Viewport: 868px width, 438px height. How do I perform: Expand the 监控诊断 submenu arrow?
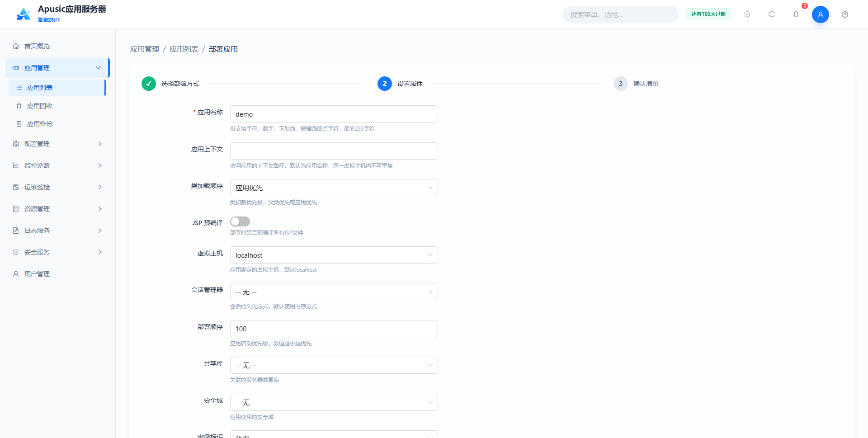click(100, 165)
